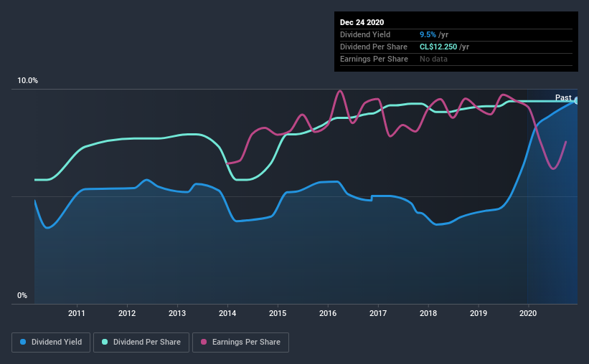Select the 2013 x-axis year label
Viewport: 589px width, 364px height.
(x=177, y=313)
